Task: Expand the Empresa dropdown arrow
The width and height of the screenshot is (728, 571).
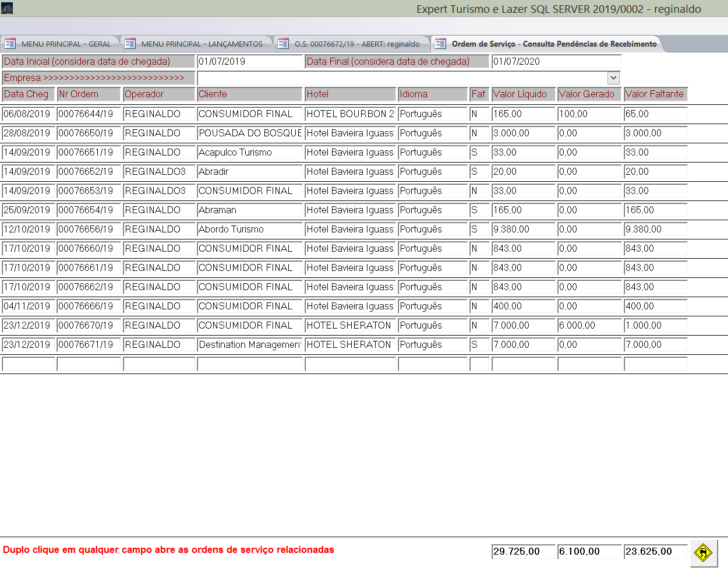Action: tap(613, 77)
